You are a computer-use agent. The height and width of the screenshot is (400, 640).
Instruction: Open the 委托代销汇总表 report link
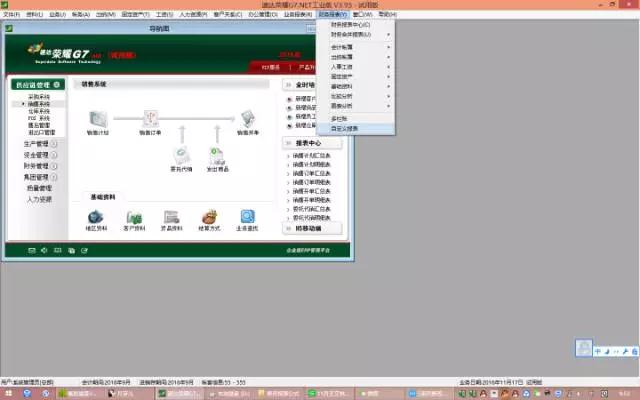click(x=311, y=209)
